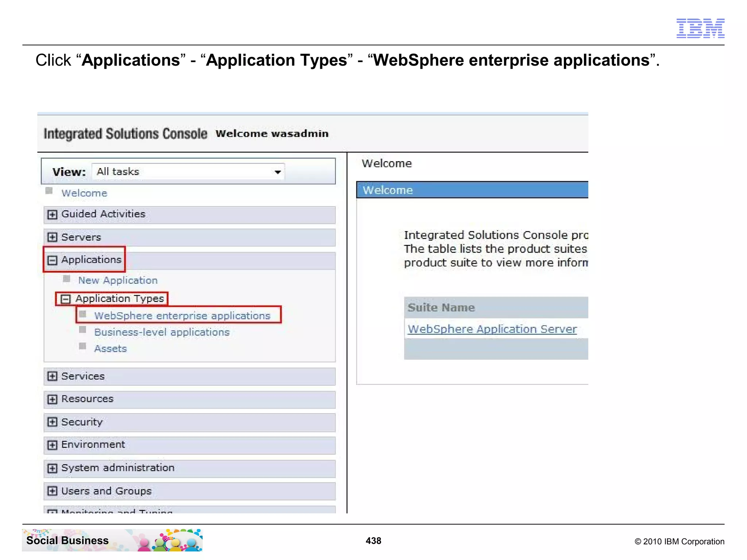Click the Environment section label
747x560 pixels.
click(93, 445)
